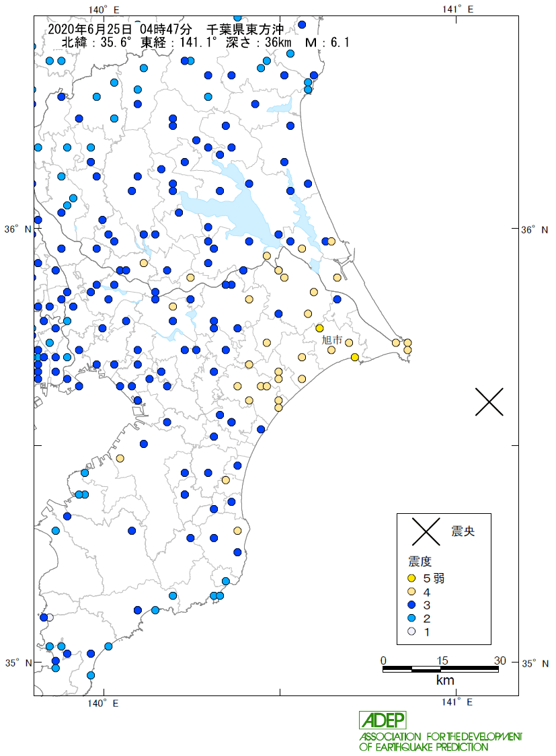Click the 震央 legend label
This screenshot has width=556, height=756.
click(463, 531)
